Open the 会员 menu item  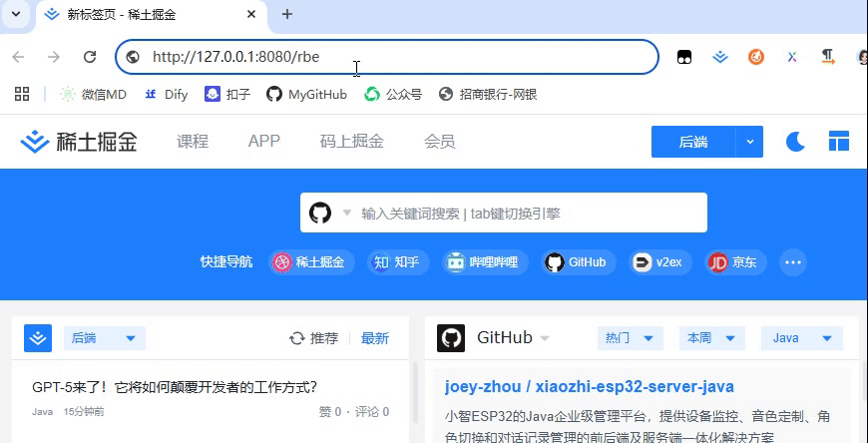440,142
